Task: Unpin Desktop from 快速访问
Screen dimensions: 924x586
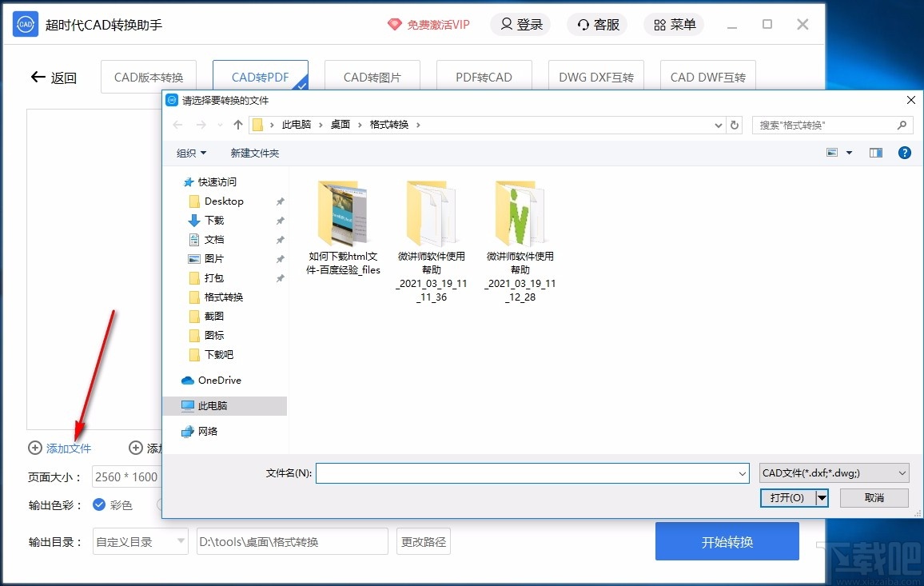Action: [x=278, y=201]
